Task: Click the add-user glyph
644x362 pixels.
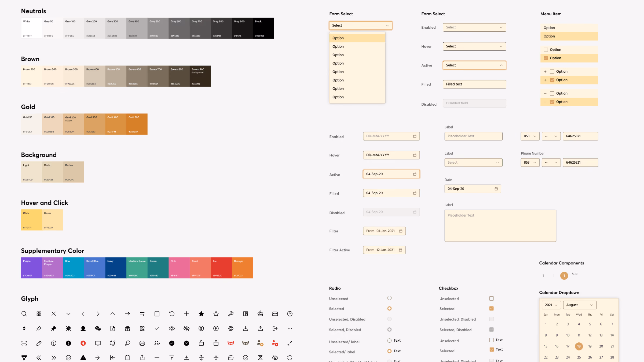Action: coord(157,343)
